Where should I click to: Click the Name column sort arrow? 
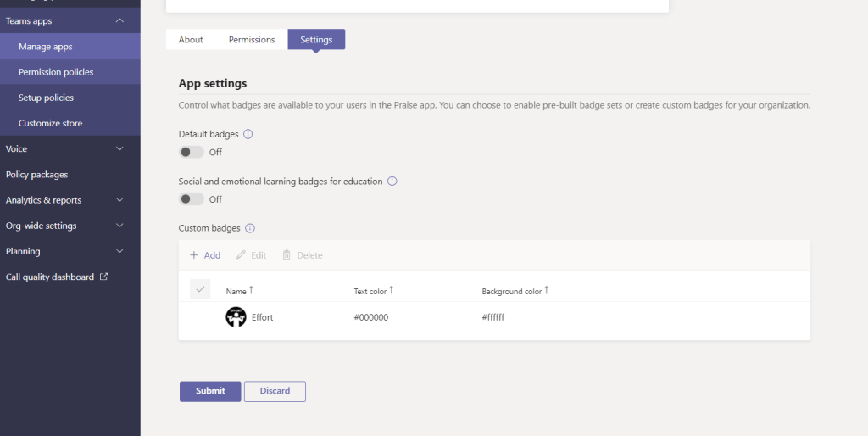coord(252,291)
